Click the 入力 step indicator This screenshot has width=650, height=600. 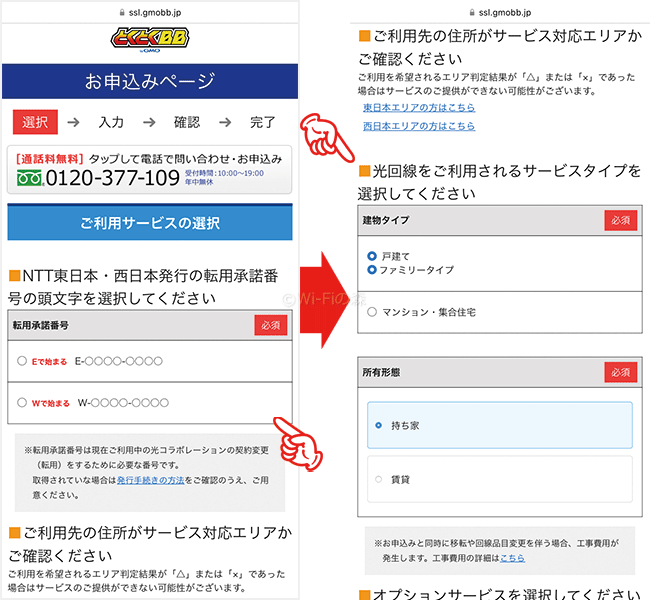click(111, 122)
